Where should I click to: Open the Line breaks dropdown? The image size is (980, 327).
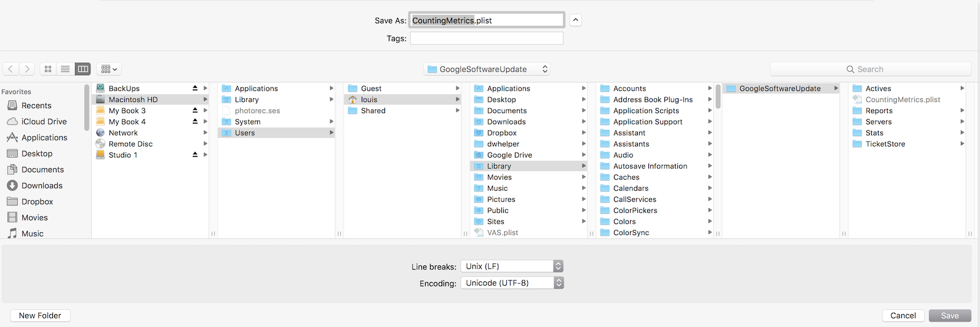tap(512, 266)
